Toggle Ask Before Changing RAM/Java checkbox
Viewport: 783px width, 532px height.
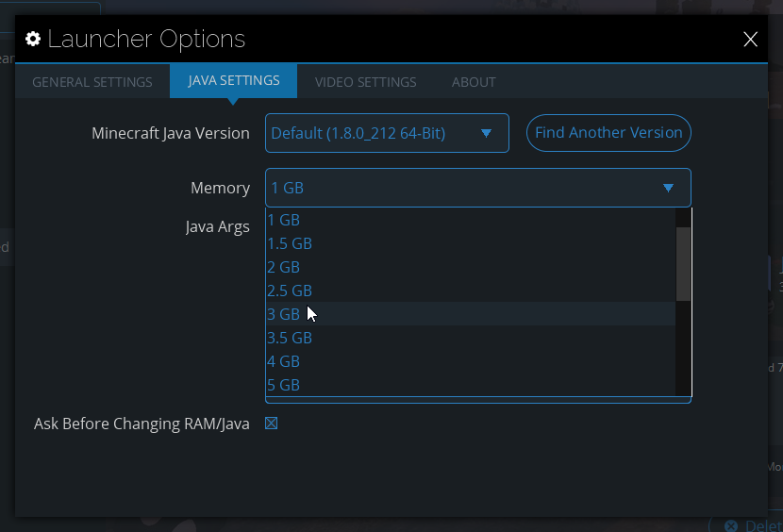[271, 424]
